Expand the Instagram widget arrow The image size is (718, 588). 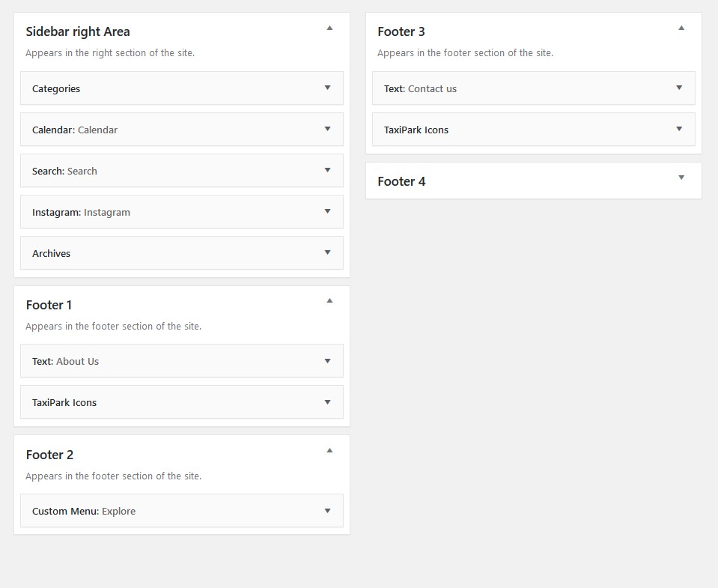(327, 211)
